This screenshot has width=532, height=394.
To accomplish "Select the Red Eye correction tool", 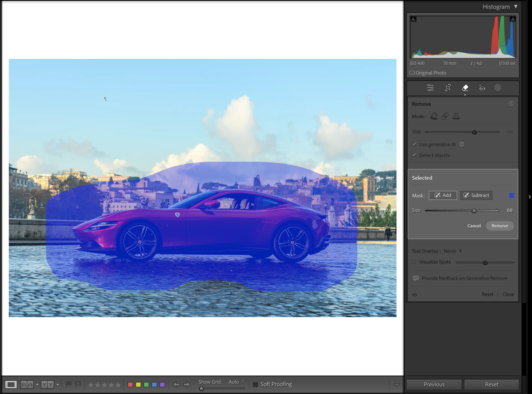I will click(482, 88).
